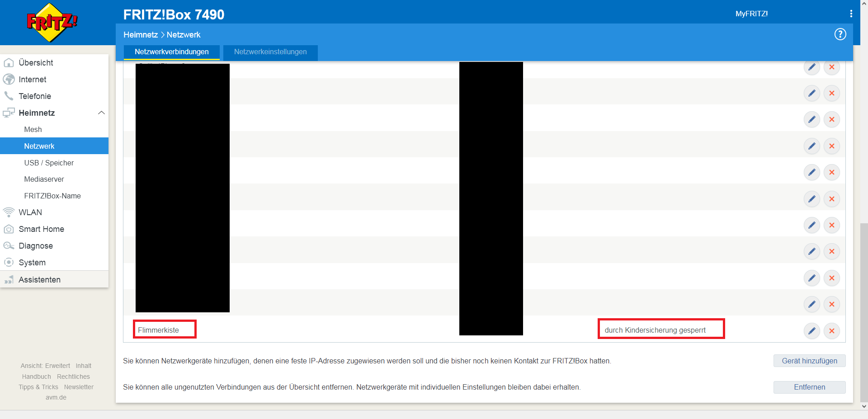The width and height of the screenshot is (868, 419).
Task: Open the avm.de footer link
Action: (x=56, y=397)
